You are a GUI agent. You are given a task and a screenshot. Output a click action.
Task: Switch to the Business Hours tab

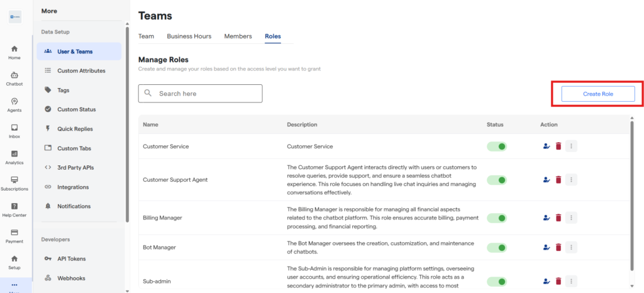click(x=189, y=36)
